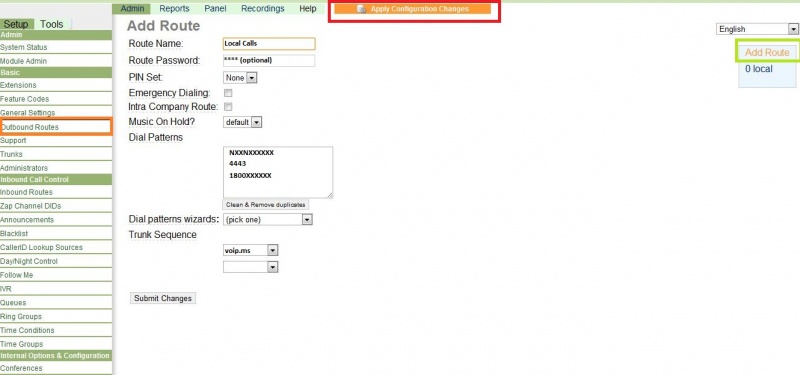Open the Recordings menu tab
This screenshot has height=375, width=800.
tap(263, 9)
